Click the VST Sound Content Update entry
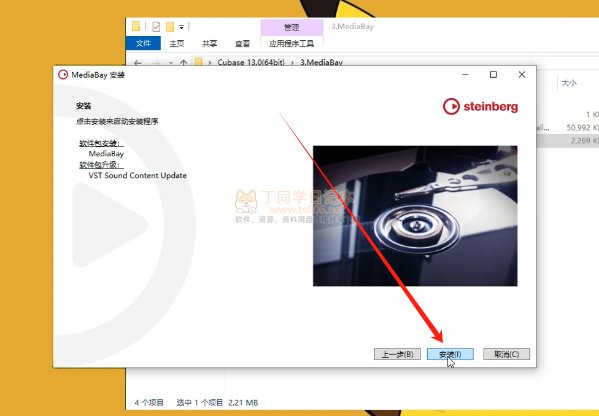Viewport: 599px width, 416px height. (x=138, y=175)
